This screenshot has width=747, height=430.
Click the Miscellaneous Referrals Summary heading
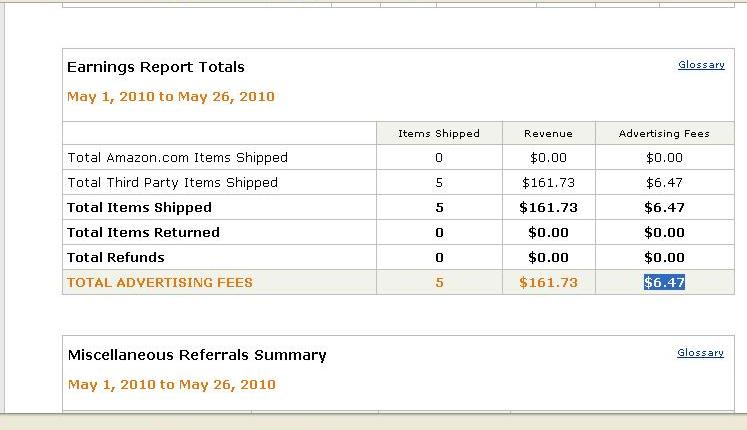196,355
